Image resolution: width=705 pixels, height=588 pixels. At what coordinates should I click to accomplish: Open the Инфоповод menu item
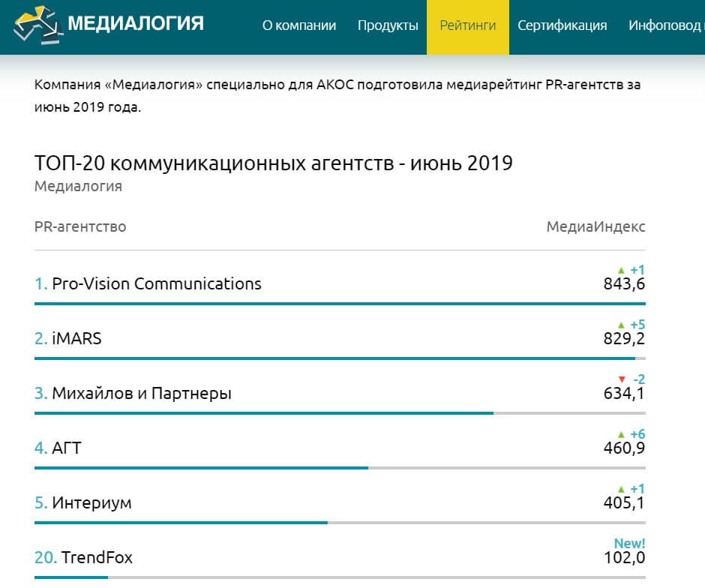pos(666,25)
